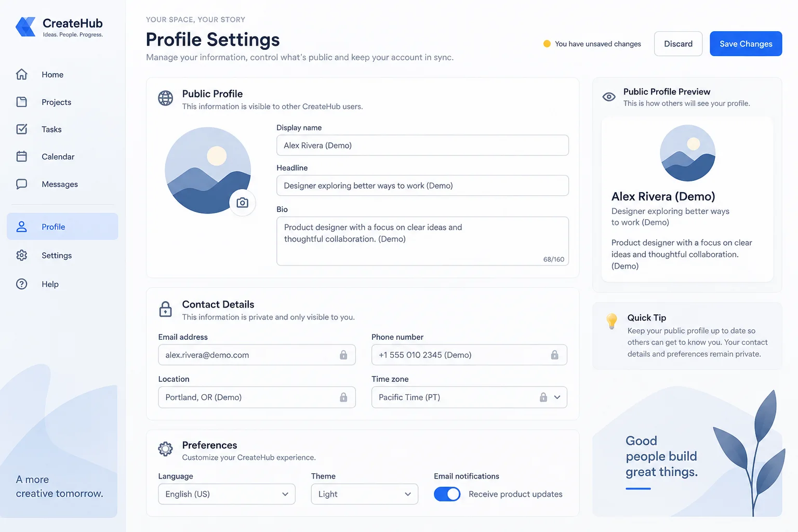Click the Email address field
The height and width of the screenshot is (532, 798).
tap(257, 355)
